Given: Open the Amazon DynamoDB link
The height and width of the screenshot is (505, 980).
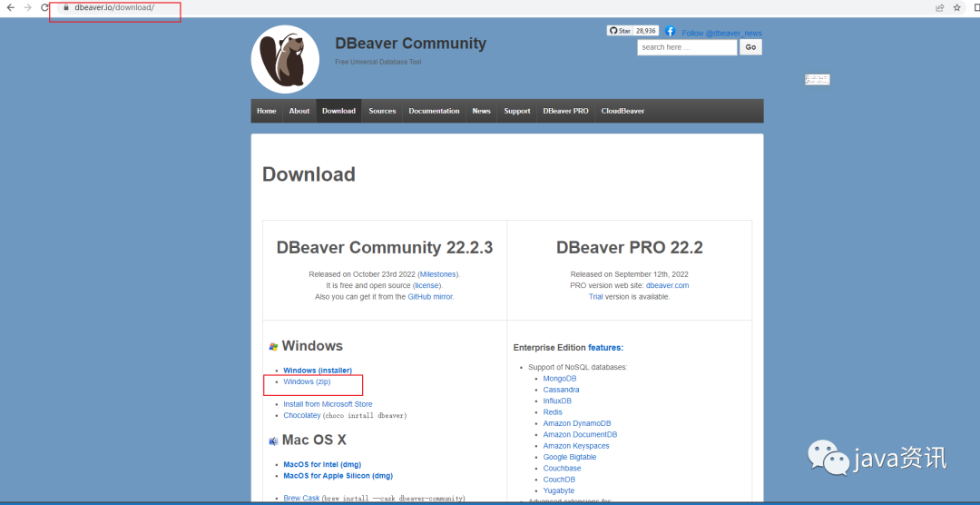Looking at the screenshot, I should 577,423.
